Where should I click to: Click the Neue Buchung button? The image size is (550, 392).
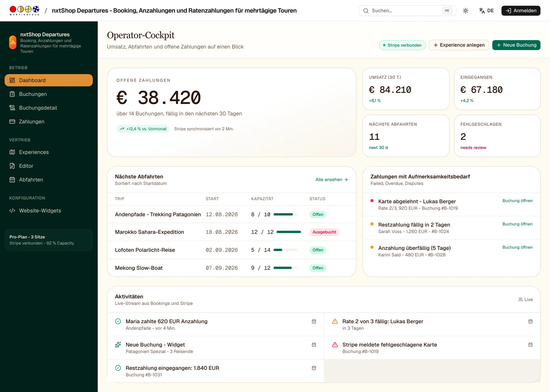[x=516, y=45]
